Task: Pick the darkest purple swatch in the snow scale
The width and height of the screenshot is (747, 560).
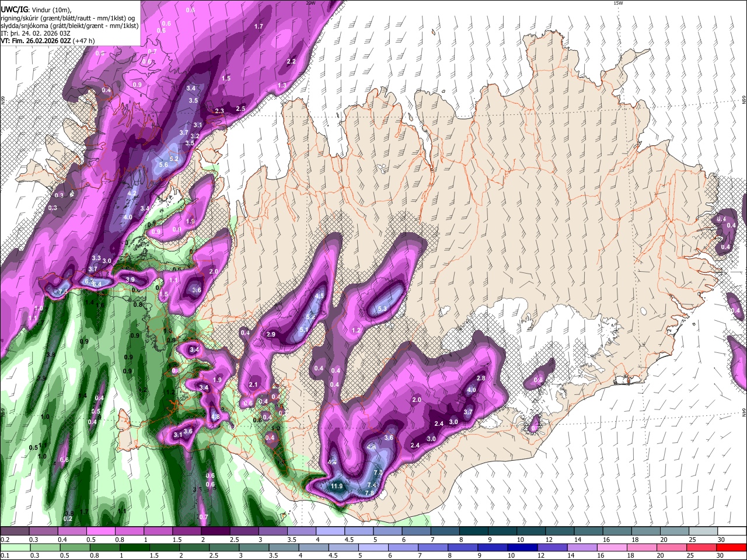Action: (x=215, y=531)
